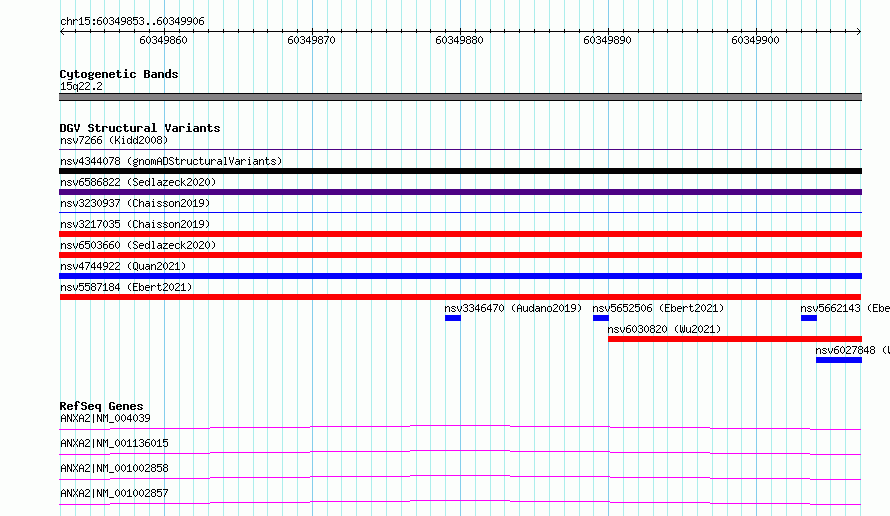Click ruler position 60349900

click(x=755, y=40)
